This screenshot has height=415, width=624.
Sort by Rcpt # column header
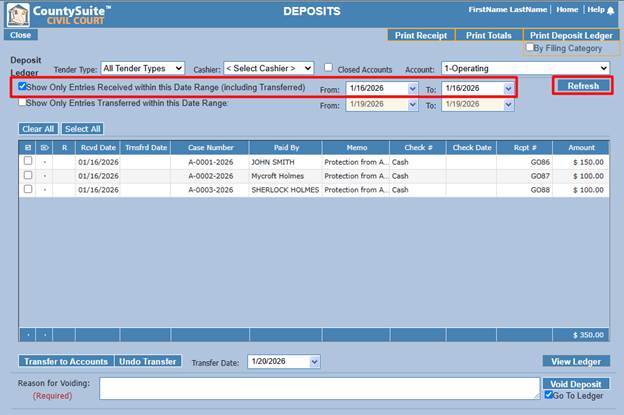525,148
